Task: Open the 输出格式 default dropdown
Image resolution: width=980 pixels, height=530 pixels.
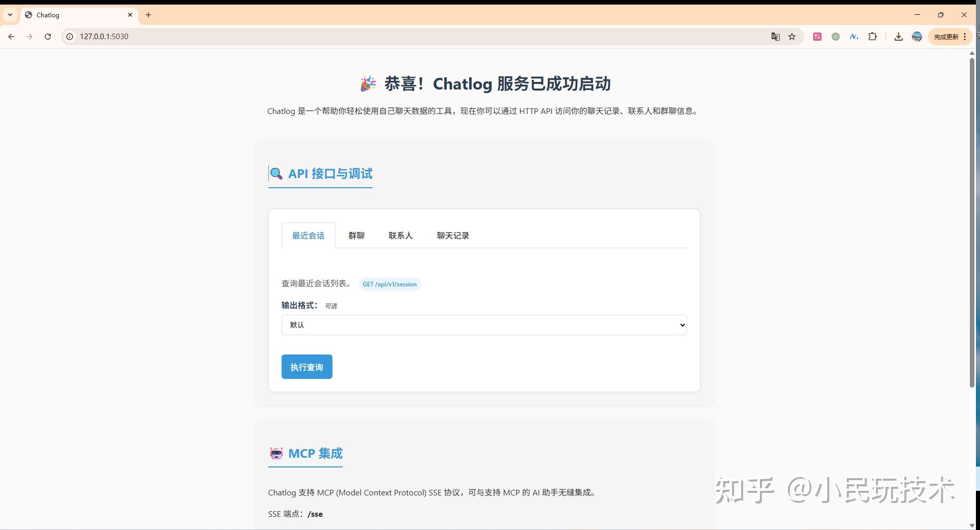Action: pyautogui.click(x=483, y=325)
